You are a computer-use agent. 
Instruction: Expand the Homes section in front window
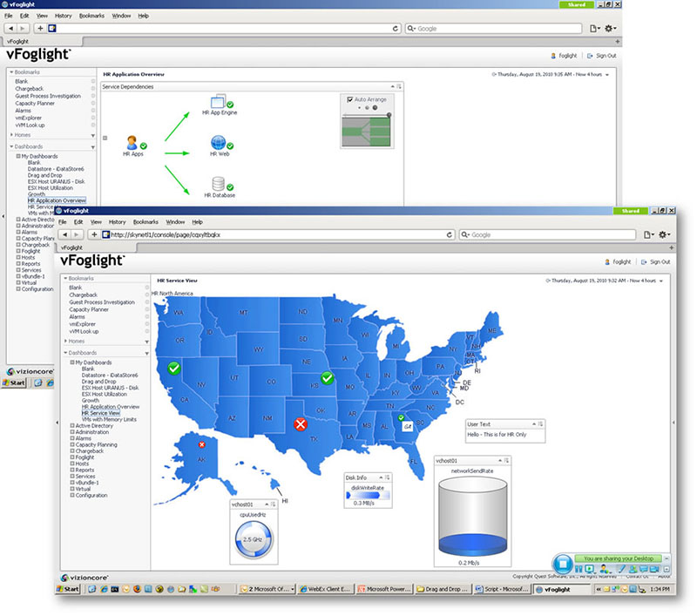(x=65, y=341)
